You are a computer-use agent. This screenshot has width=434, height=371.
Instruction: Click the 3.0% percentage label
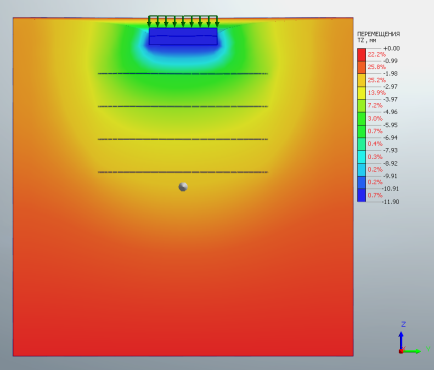tap(375, 119)
